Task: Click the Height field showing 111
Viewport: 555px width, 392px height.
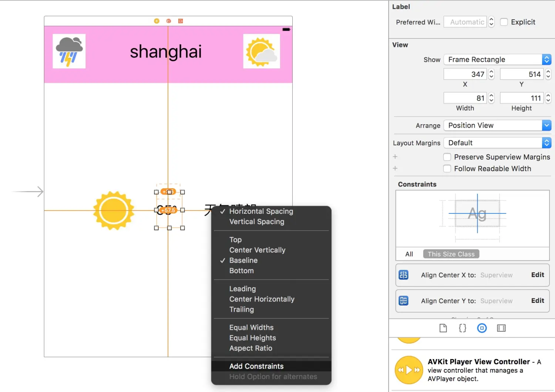Action: tap(522, 98)
